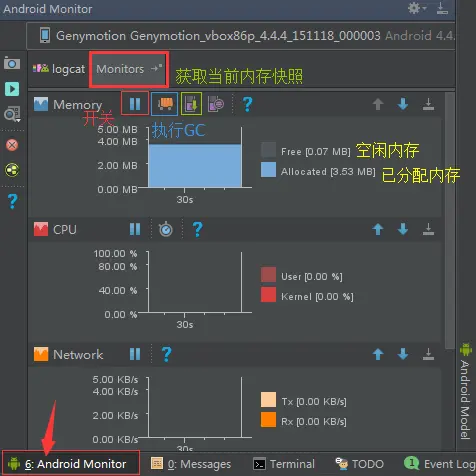Move Memory monitor up

pyautogui.click(x=378, y=104)
